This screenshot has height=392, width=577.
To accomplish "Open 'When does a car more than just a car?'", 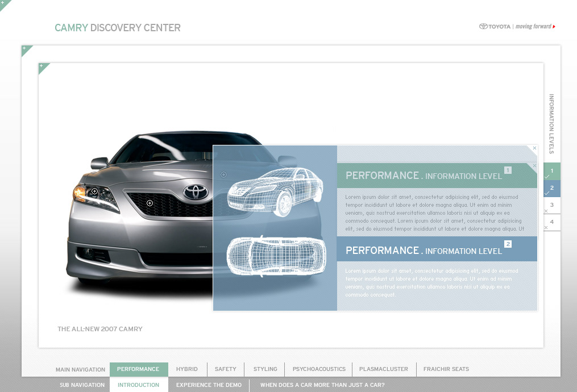I will 322,385.
